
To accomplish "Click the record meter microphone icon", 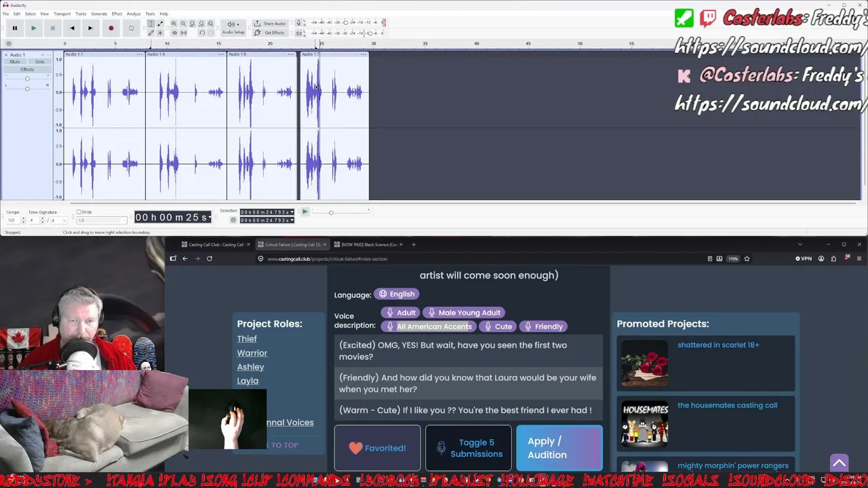I will (x=298, y=22).
